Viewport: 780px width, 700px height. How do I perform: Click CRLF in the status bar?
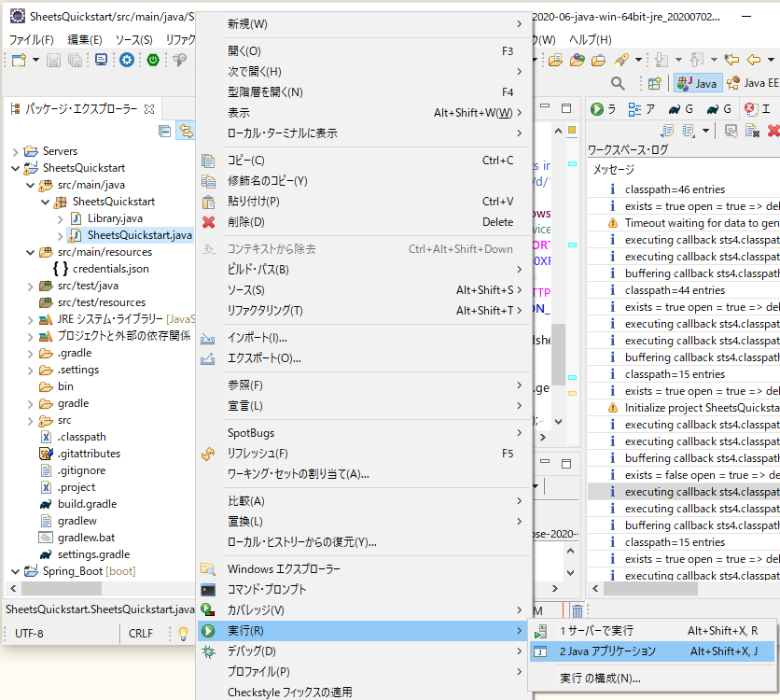point(141,631)
